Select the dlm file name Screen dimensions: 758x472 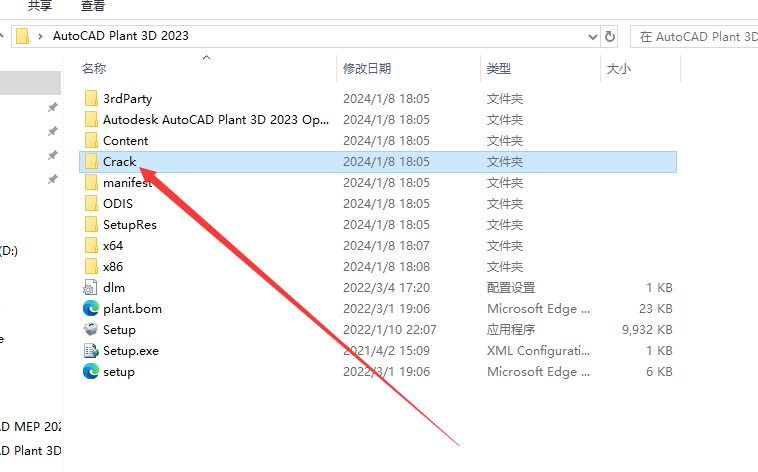click(114, 288)
